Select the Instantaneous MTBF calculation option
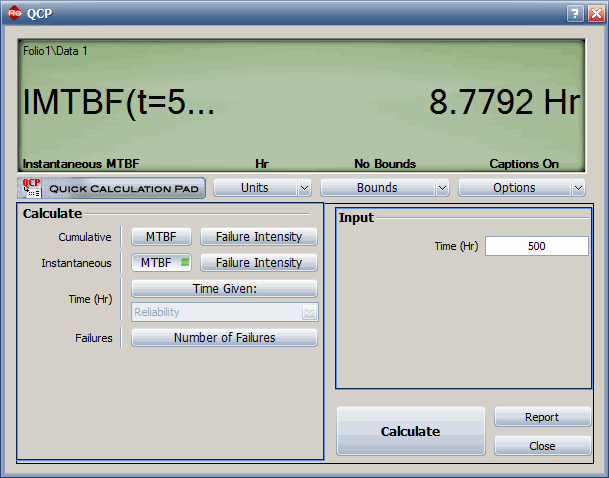 [161, 263]
